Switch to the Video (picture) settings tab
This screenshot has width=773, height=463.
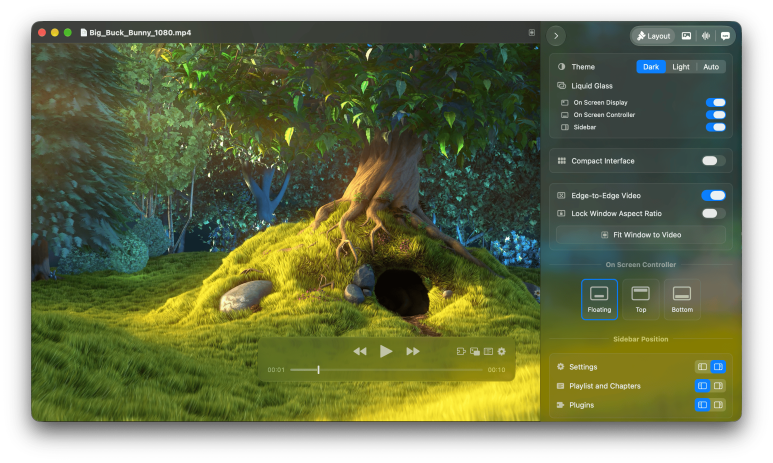point(686,36)
